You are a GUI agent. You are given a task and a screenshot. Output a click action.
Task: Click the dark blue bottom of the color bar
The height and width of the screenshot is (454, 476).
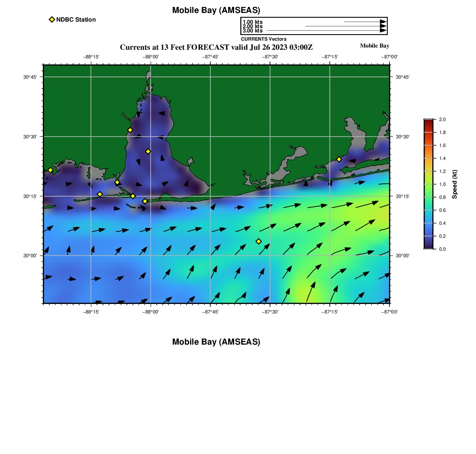click(428, 247)
